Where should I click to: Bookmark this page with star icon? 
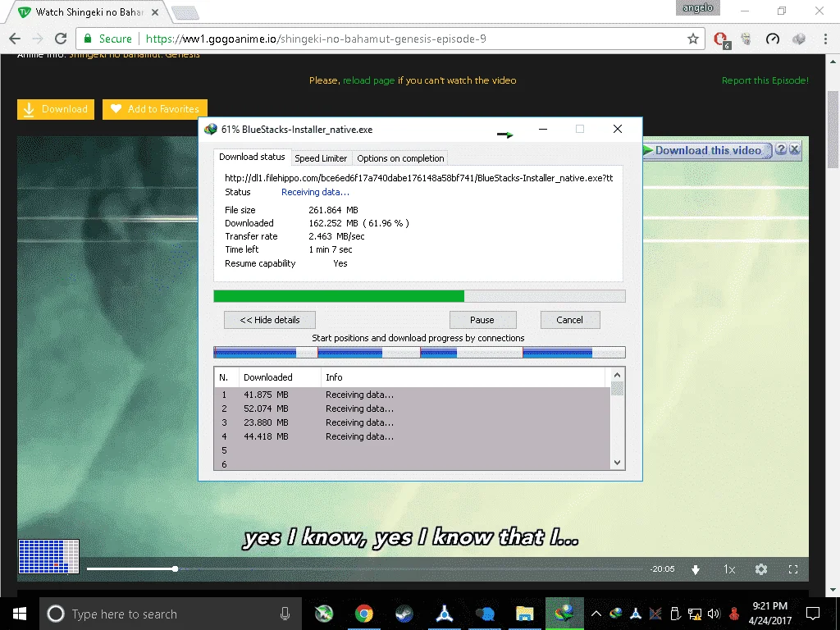click(693, 39)
